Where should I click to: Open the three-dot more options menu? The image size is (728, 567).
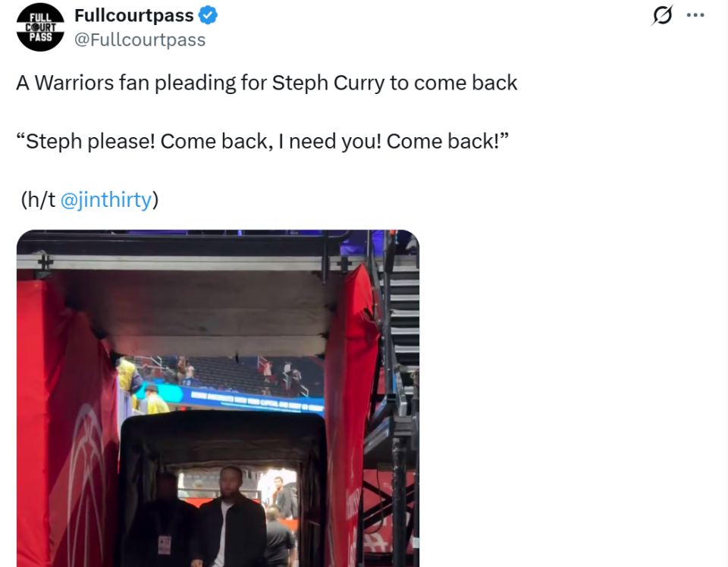tap(695, 15)
